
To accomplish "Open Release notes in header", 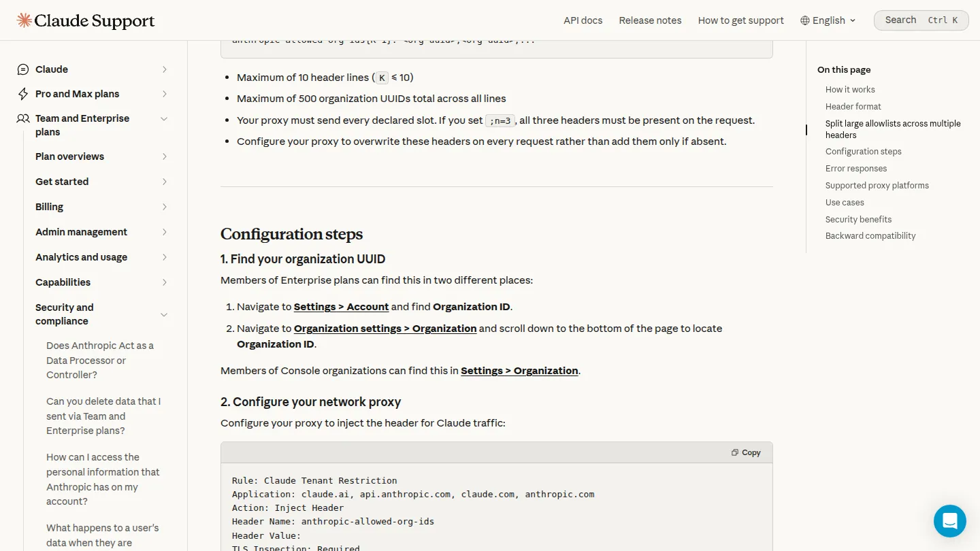I will 650,20.
